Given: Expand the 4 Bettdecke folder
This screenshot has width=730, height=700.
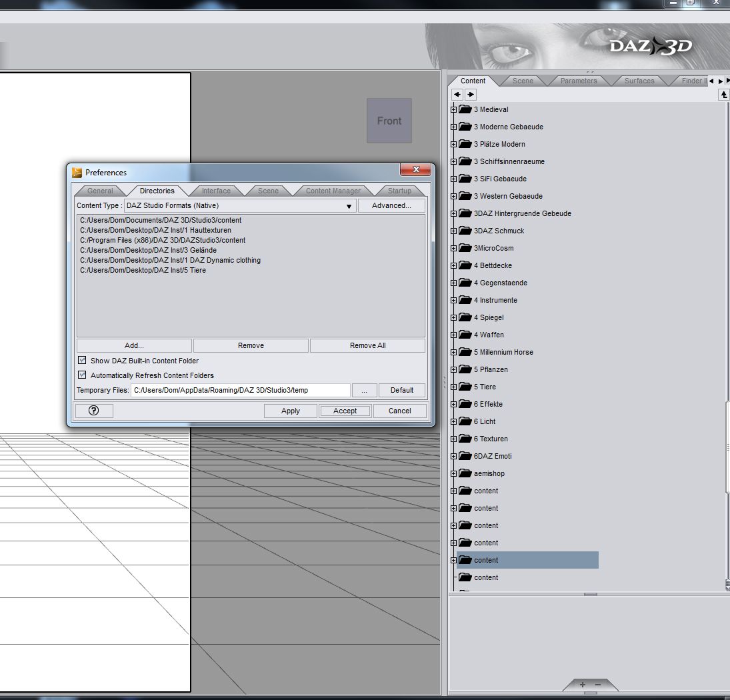Looking at the screenshot, I should point(453,266).
